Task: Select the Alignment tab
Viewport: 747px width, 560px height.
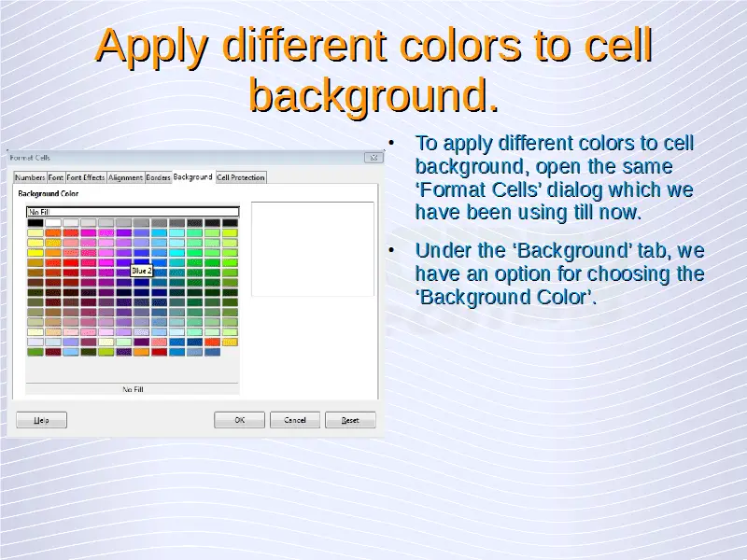Action: click(x=125, y=177)
